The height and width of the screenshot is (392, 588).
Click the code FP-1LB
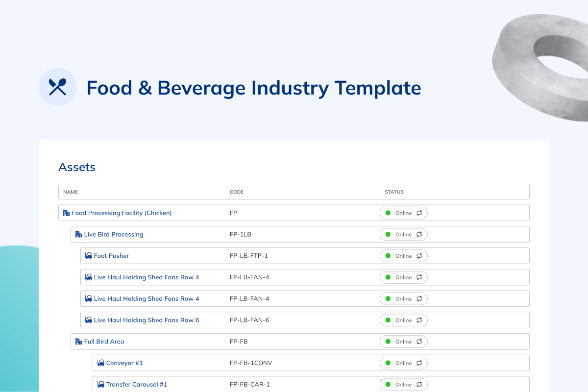tap(241, 235)
